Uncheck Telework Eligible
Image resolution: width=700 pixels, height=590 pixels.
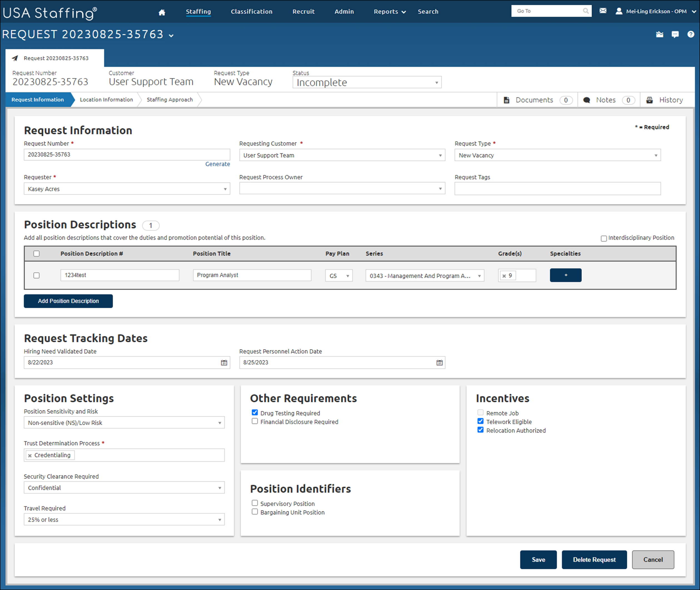tap(480, 421)
